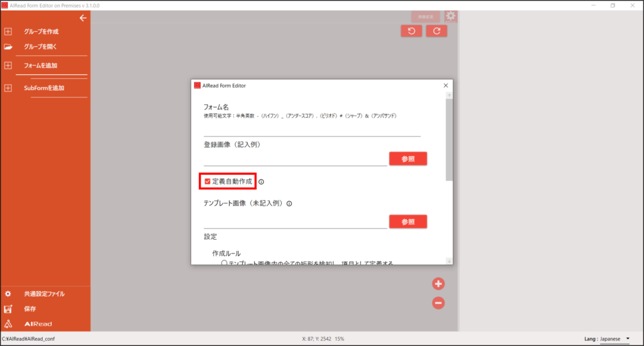The width and height of the screenshot is (644, 346).
Task: Select the first 作成ルール radio option
Action: pos(224,263)
